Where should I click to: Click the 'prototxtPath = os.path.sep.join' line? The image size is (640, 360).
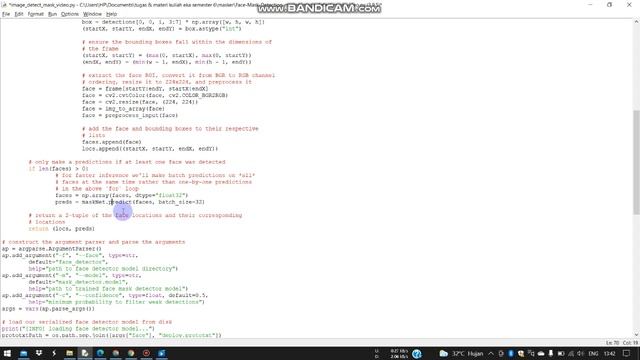click(x=111, y=335)
